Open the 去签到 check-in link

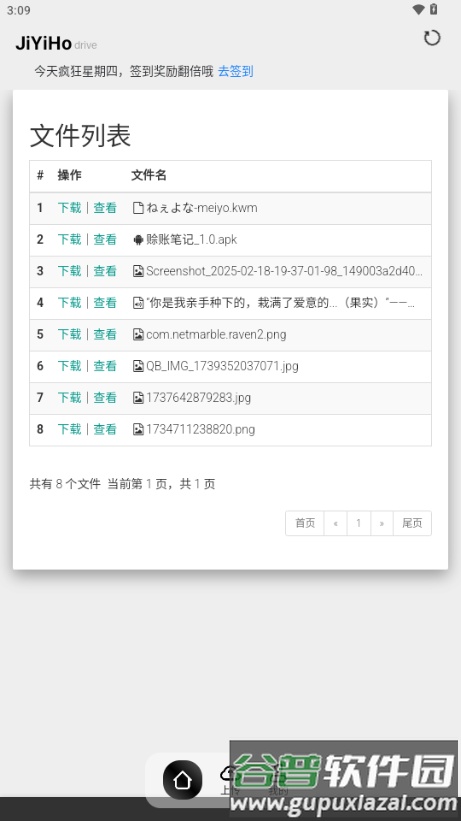[x=235, y=71]
